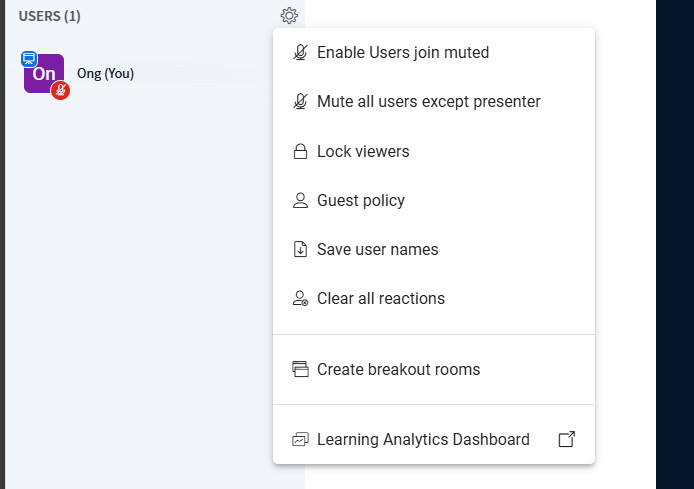Click the person icon beside Guest policy
This screenshot has height=489, width=694.
[299, 201]
